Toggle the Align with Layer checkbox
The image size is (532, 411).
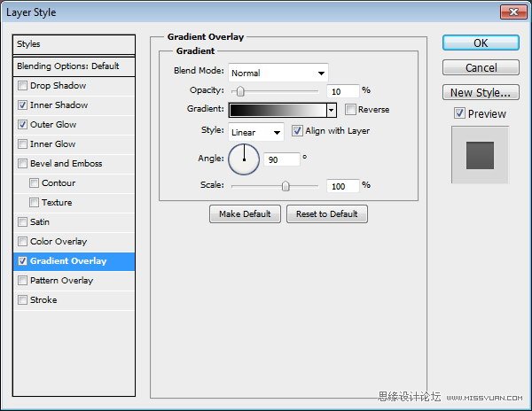point(297,131)
